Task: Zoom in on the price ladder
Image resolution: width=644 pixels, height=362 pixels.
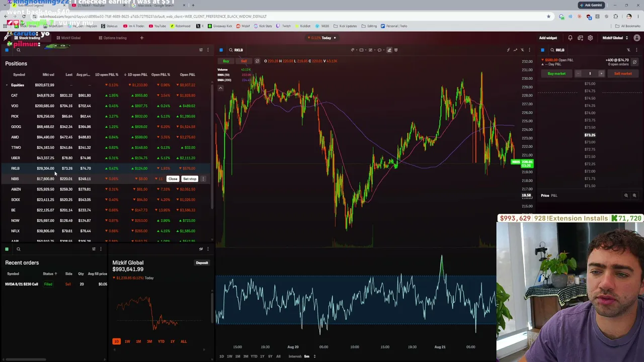Action: pos(634,196)
